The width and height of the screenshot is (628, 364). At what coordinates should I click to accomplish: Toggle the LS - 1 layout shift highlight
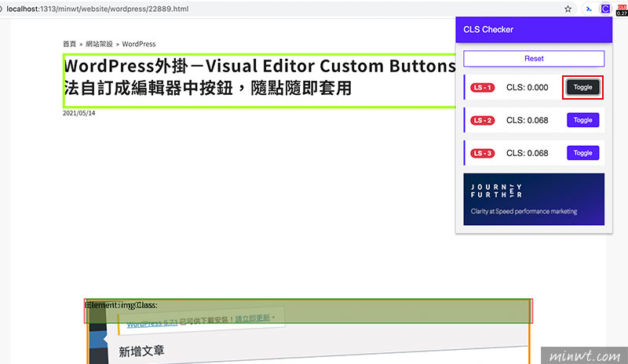point(582,87)
